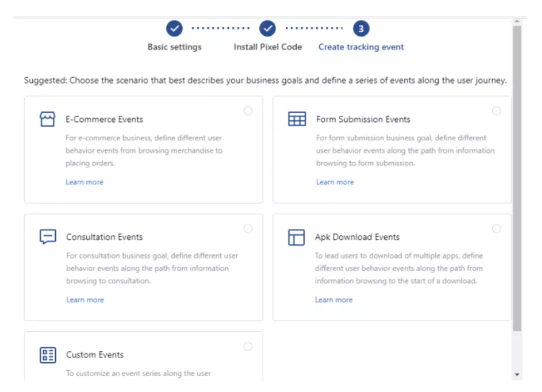Go to the Basic settings step label
This screenshot has height=392, width=542.
[x=174, y=47]
